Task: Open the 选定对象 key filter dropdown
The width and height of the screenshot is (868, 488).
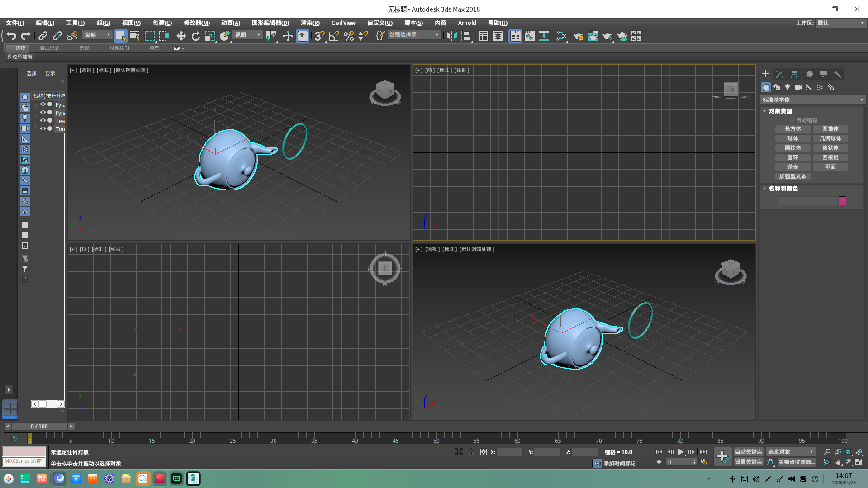Action: click(790, 452)
